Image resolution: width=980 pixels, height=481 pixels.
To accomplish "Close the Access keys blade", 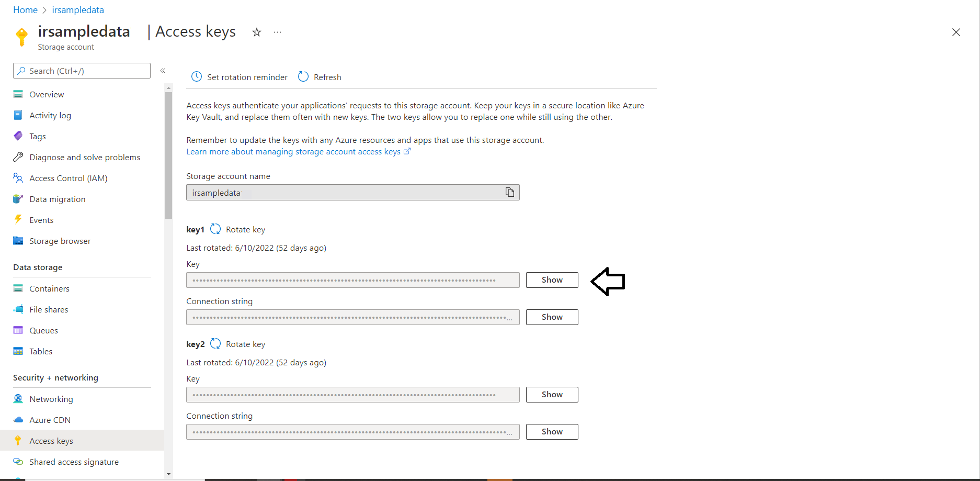I will click(x=956, y=32).
